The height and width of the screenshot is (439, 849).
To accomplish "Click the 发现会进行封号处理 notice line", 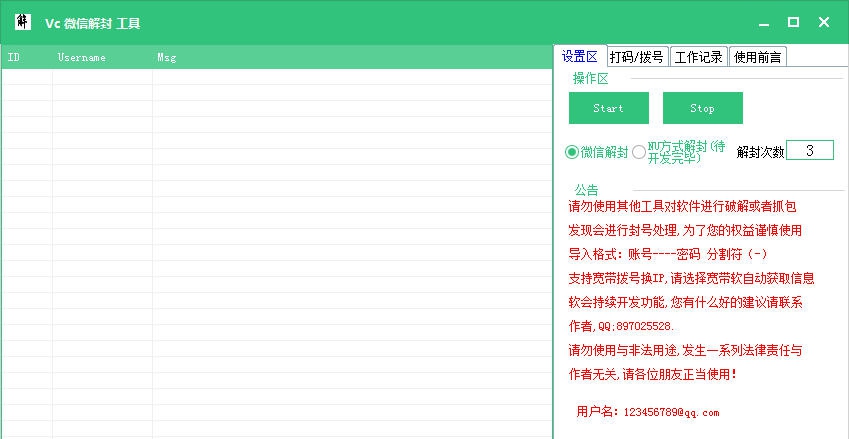I will coord(685,231).
